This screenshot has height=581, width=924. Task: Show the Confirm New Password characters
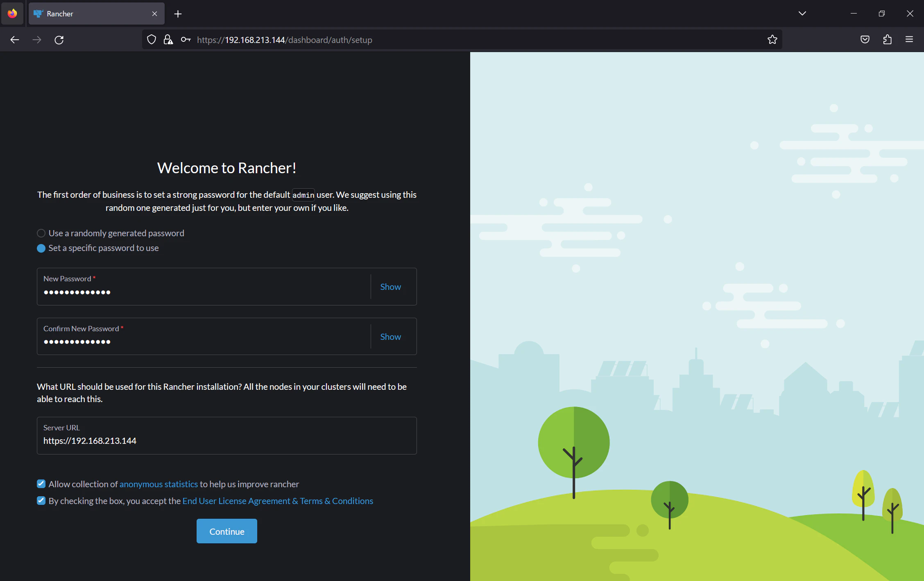click(390, 337)
